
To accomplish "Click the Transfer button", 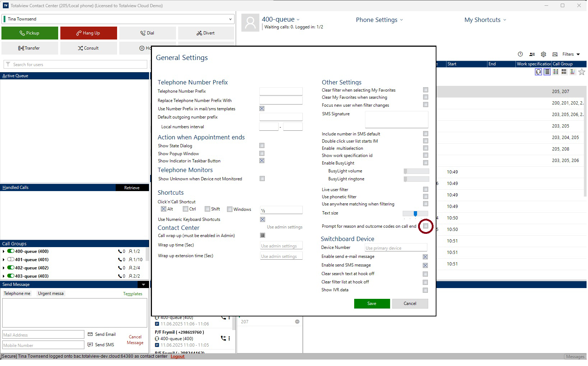I will point(30,48).
